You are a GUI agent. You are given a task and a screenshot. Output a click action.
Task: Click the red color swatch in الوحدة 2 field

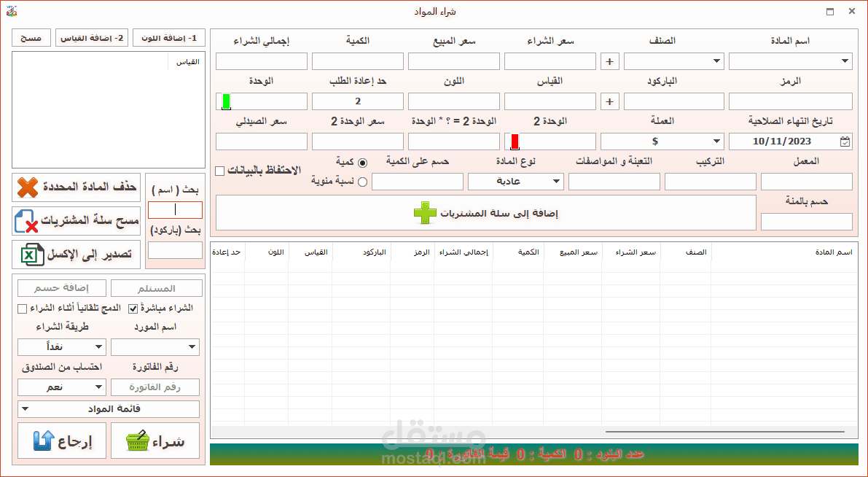(x=515, y=141)
